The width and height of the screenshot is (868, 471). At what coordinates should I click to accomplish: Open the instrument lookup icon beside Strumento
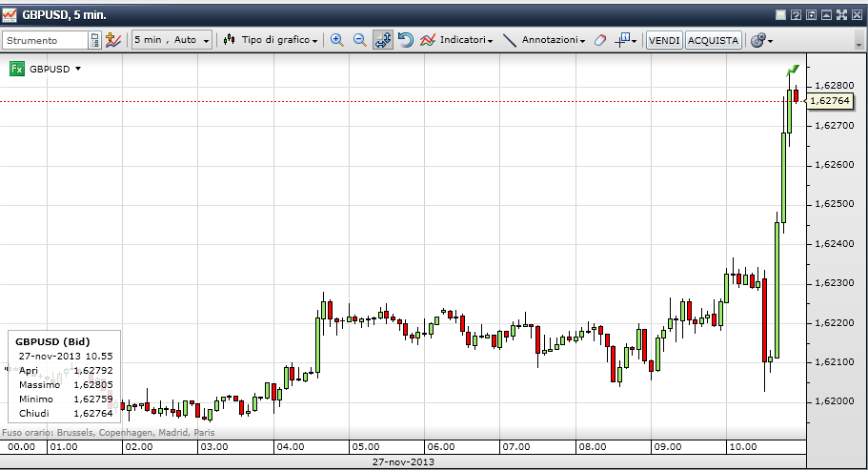coord(94,40)
